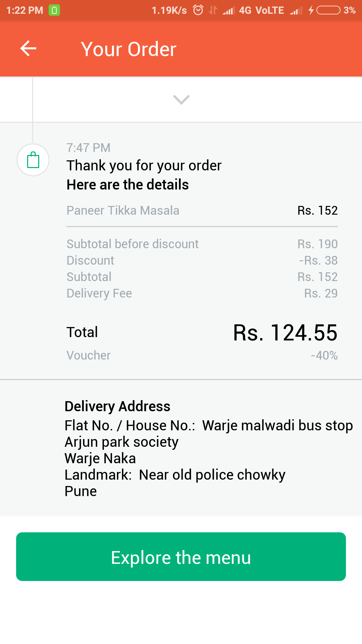Tap the 4G signal strength icon

pos(229,10)
